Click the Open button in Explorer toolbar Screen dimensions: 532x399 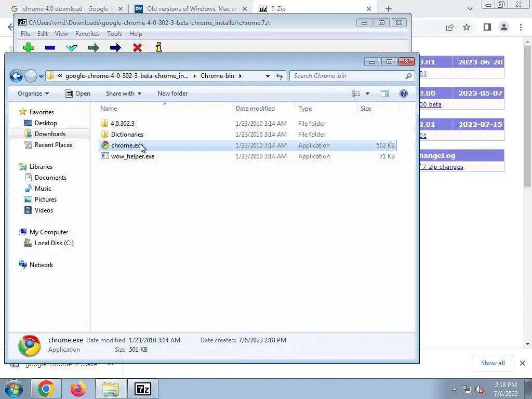pyautogui.click(x=78, y=94)
